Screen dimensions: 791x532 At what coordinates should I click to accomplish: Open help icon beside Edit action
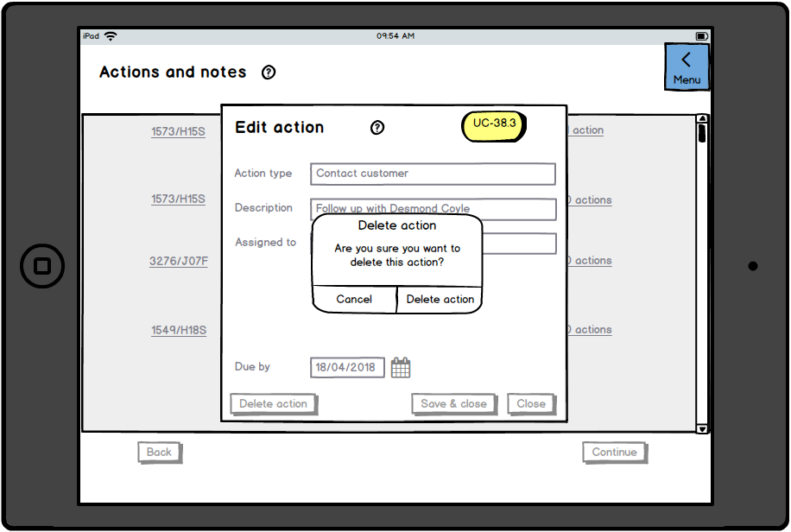[x=377, y=128]
